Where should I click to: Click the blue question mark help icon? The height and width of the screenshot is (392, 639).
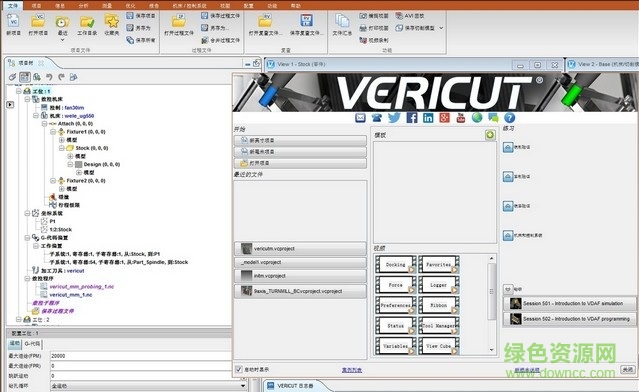pyautogui.click(x=509, y=118)
